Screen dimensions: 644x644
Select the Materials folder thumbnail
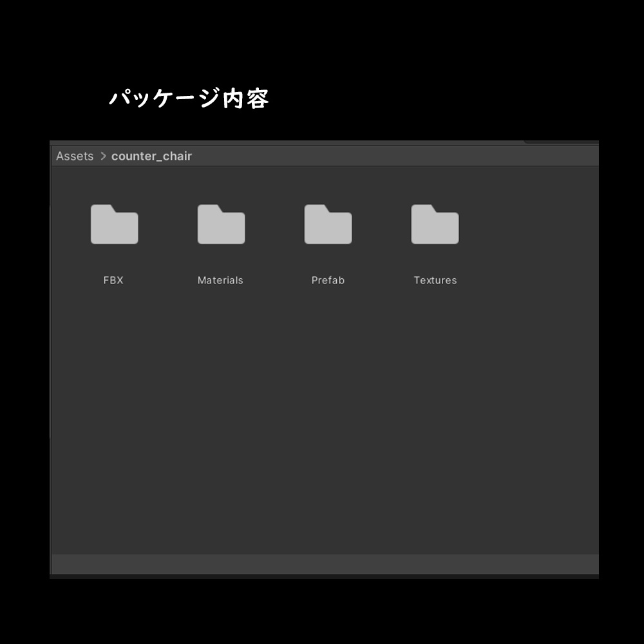pos(221,224)
